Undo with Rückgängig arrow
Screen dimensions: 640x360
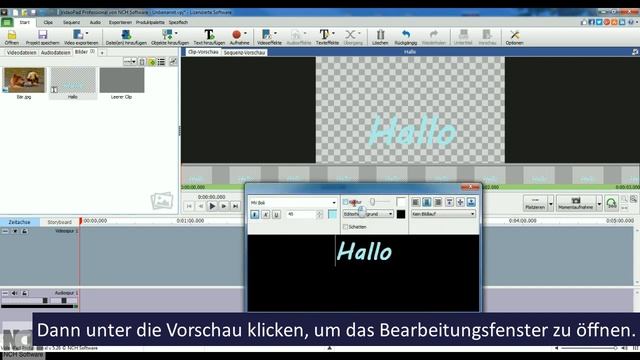[406, 35]
